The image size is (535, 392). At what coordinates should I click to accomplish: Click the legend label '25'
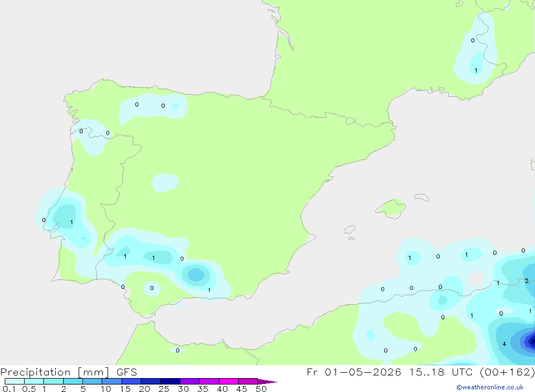click(x=164, y=389)
